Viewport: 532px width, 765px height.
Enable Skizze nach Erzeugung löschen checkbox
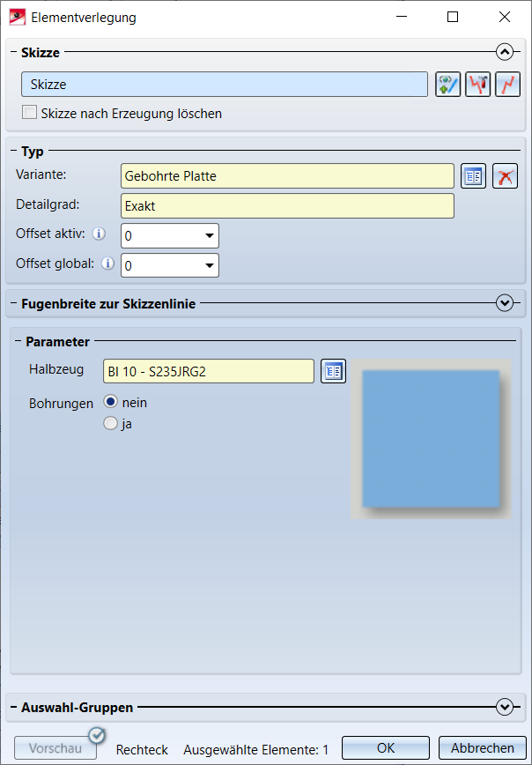pos(29,113)
